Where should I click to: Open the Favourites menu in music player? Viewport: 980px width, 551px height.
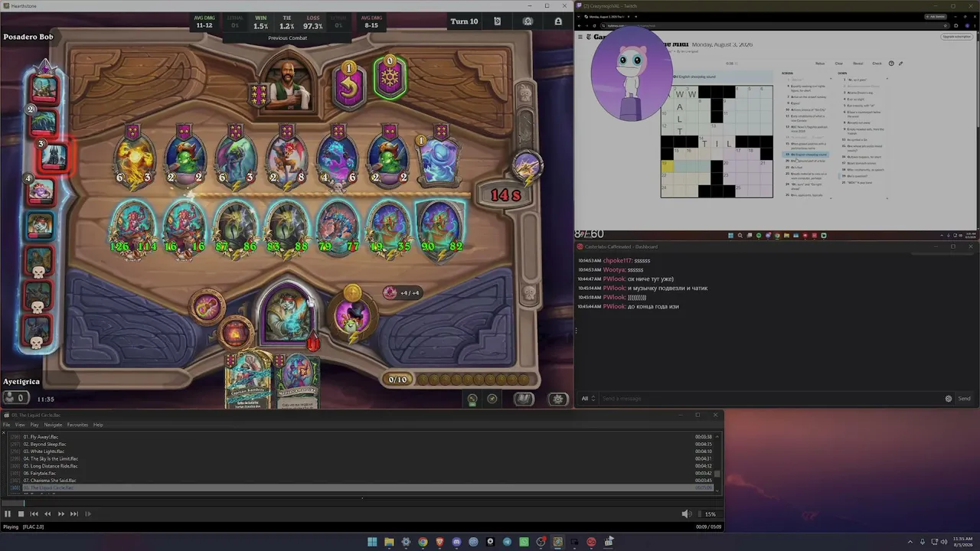coord(77,425)
